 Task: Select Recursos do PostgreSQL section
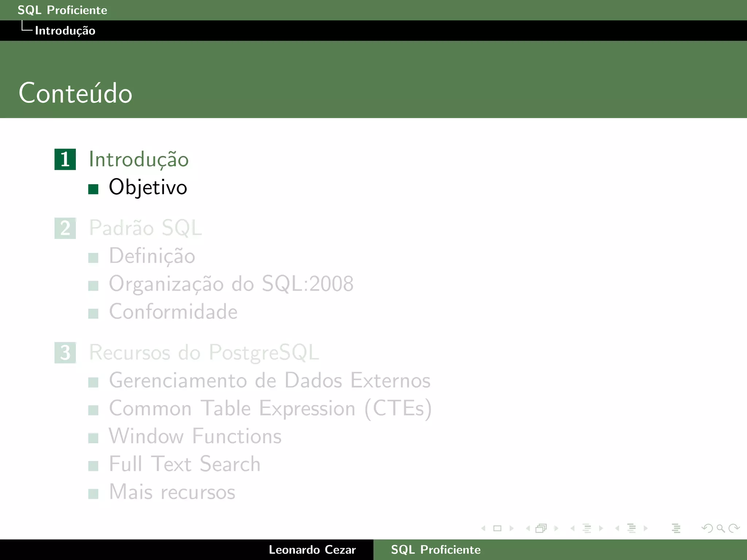[204, 353]
